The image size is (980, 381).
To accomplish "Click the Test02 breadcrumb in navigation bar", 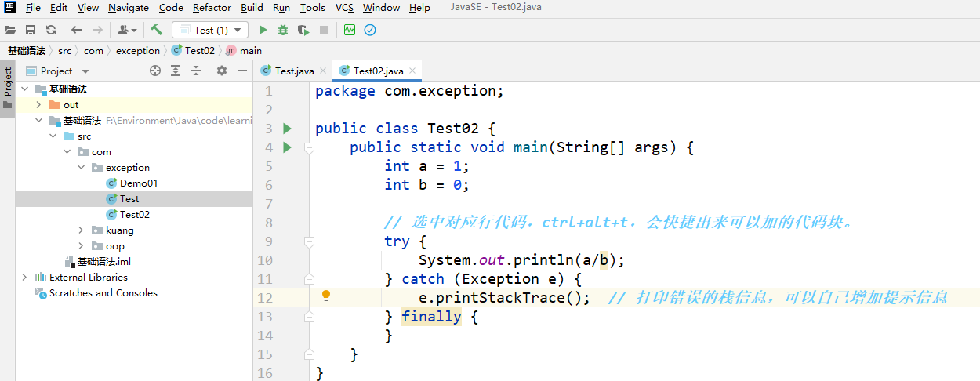I will pyautogui.click(x=193, y=50).
